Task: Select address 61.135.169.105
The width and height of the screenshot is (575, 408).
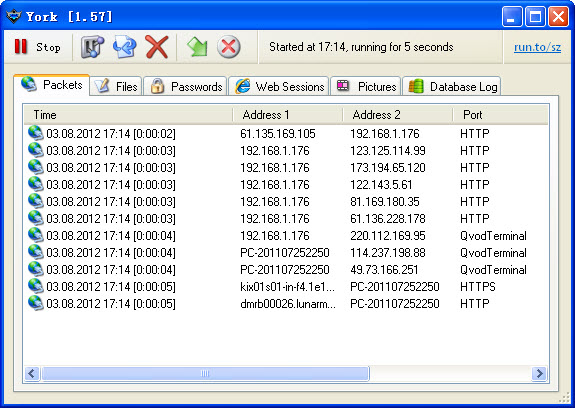Action: coord(278,134)
